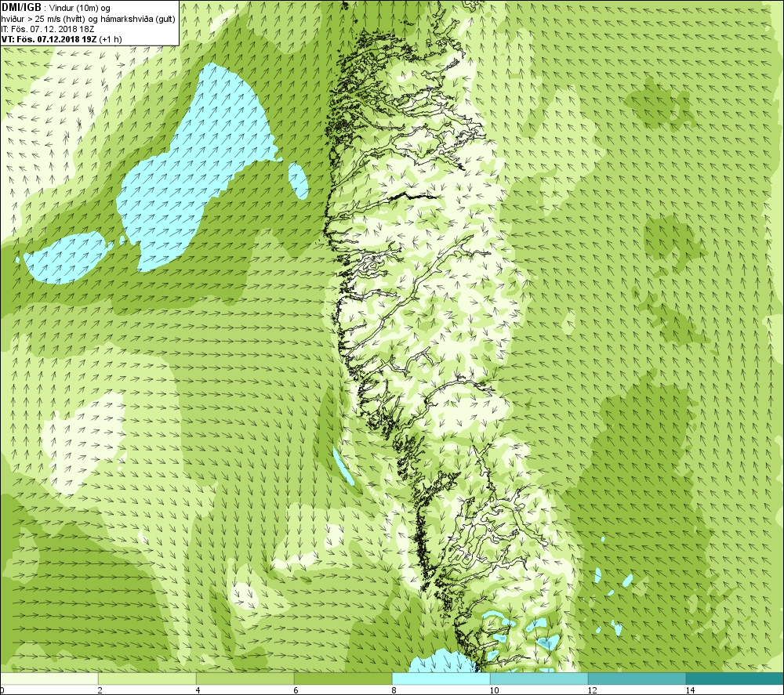
Task: Pick the 12–14 m/s teal swatch
Action: coord(637,679)
